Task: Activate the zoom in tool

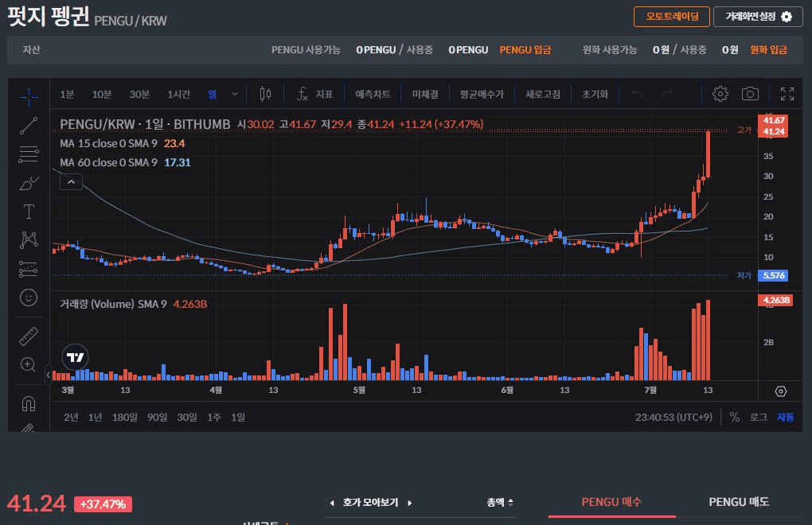Action: [x=29, y=364]
